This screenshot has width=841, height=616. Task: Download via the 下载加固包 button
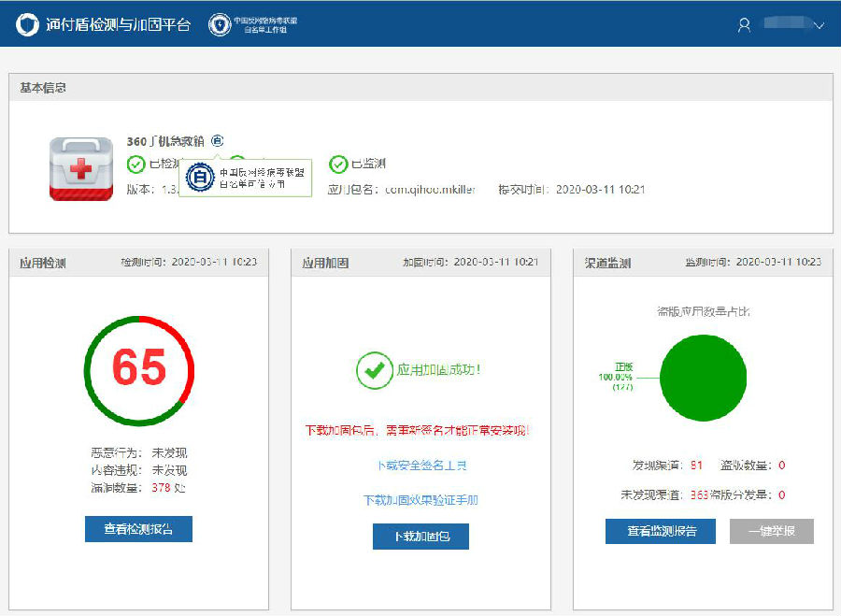420,537
